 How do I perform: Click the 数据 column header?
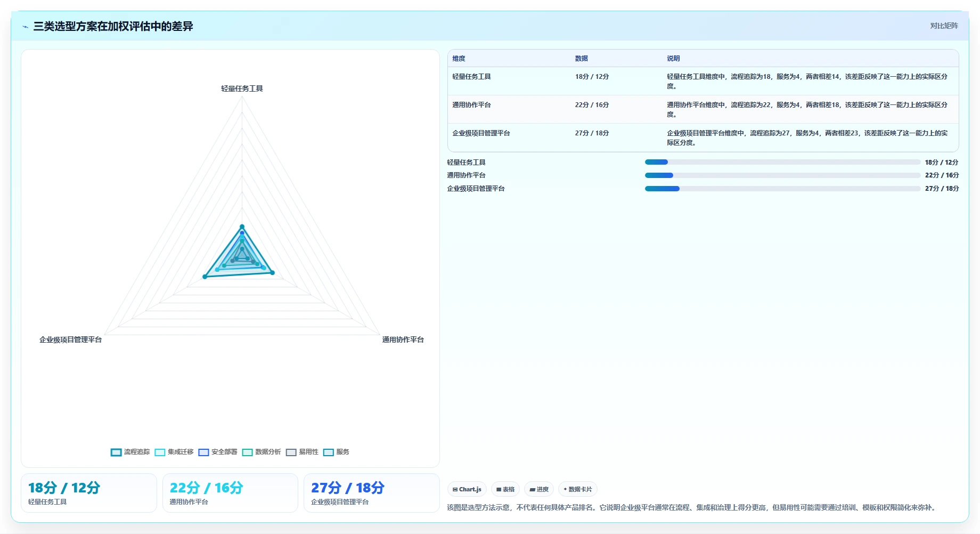tap(582, 59)
